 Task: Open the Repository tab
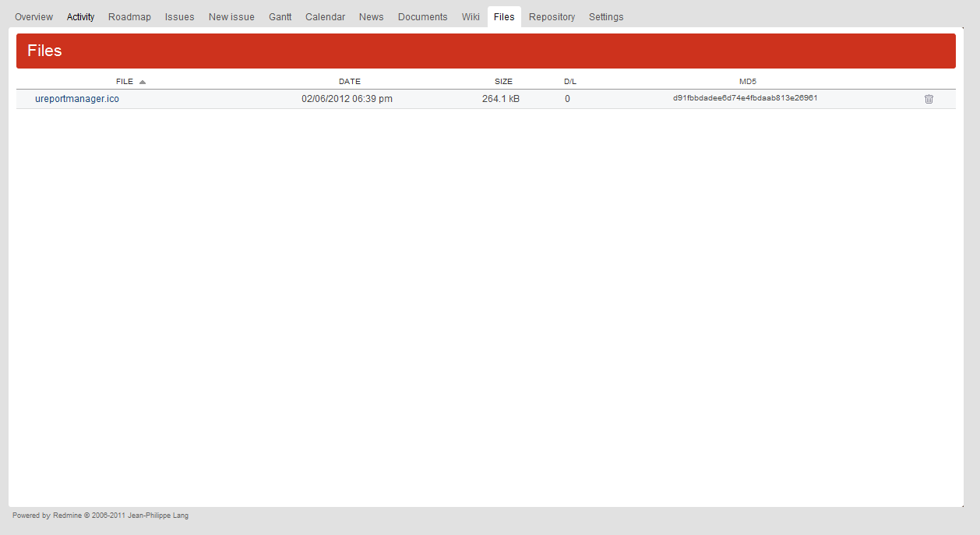552,17
